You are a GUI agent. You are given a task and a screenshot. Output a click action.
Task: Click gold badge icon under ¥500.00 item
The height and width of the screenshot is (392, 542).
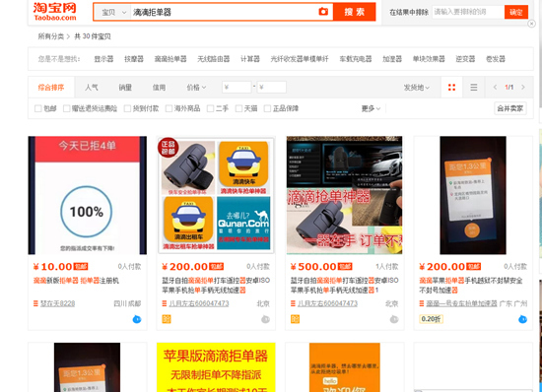pos(295,319)
